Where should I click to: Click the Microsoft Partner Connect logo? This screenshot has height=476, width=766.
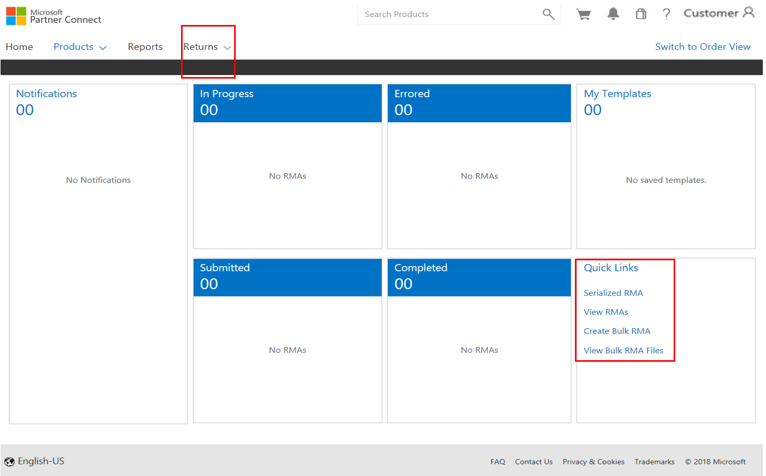click(x=53, y=15)
